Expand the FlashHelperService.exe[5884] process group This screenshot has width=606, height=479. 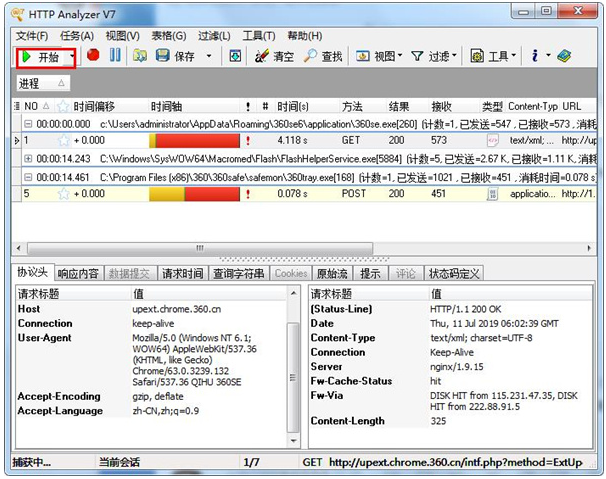(28, 159)
